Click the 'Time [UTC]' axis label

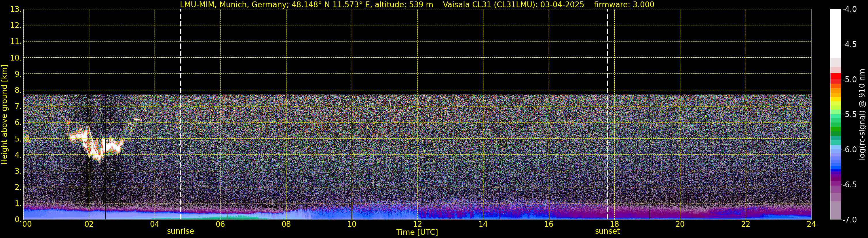pos(417,232)
